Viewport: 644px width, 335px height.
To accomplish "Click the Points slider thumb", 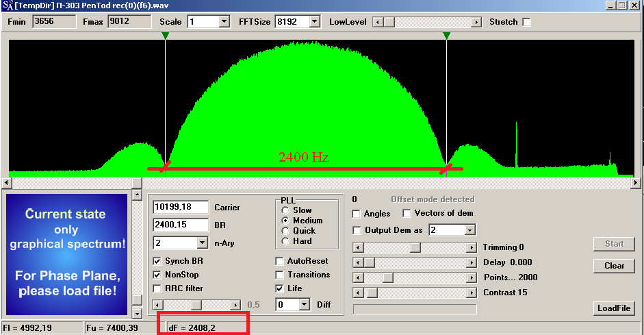I will pyautogui.click(x=388, y=278).
